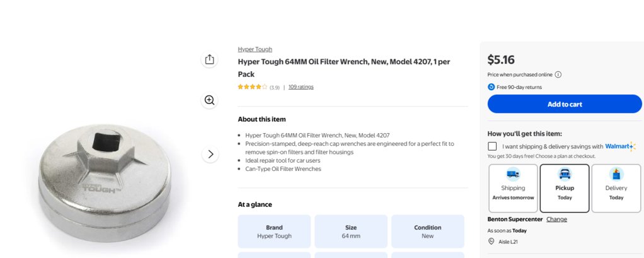
Task: Click the Walmart+ logo
Action: [620, 146]
